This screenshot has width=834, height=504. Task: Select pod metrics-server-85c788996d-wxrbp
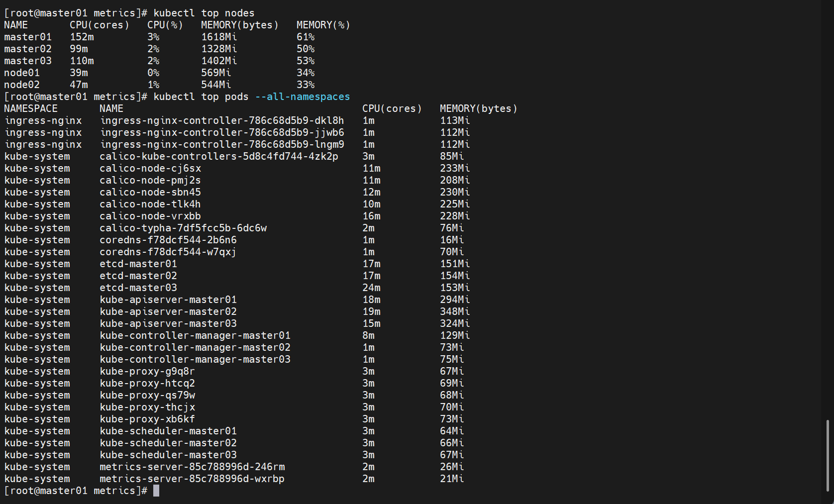[x=192, y=479]
